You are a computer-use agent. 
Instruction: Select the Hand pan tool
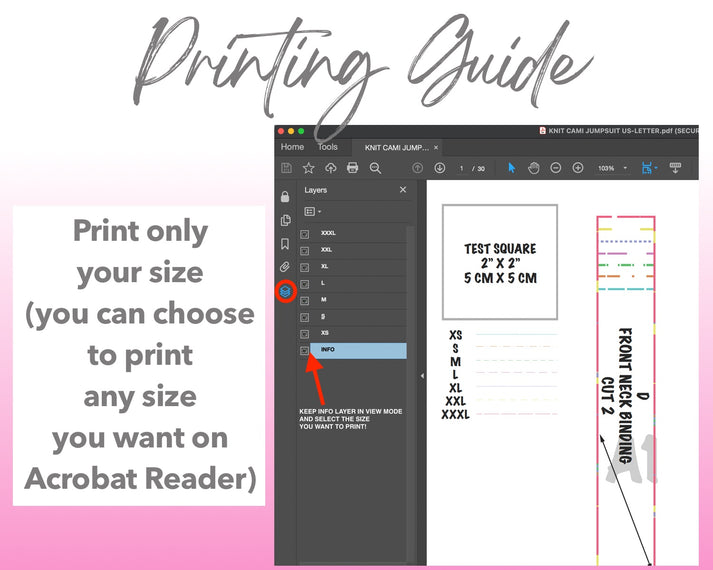[534, 168]
